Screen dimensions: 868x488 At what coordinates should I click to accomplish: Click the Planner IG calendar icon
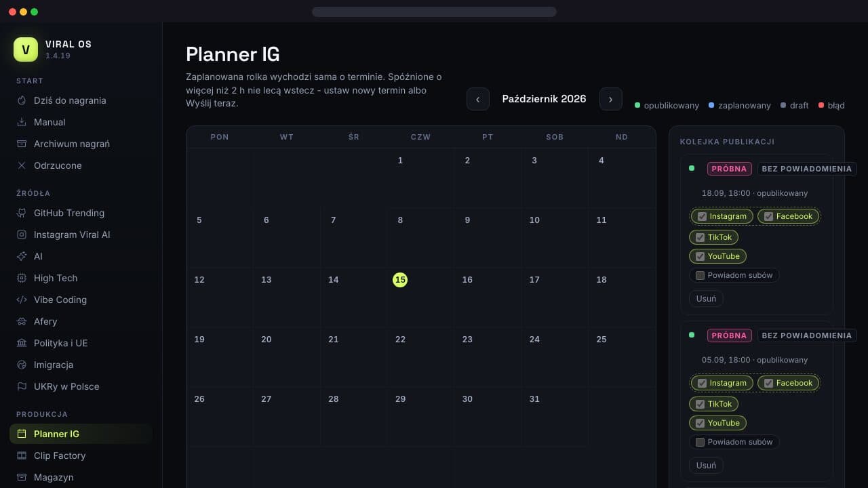[x=21, y=434]
